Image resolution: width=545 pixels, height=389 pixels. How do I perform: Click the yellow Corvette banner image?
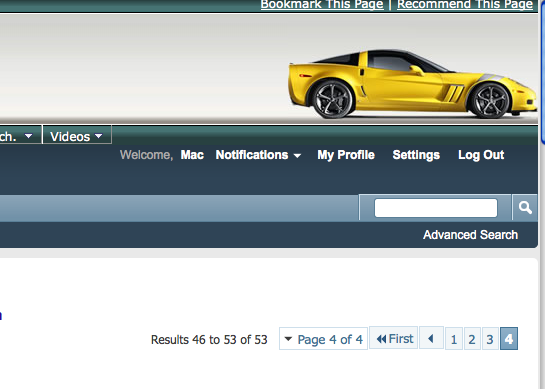(412, 84)
